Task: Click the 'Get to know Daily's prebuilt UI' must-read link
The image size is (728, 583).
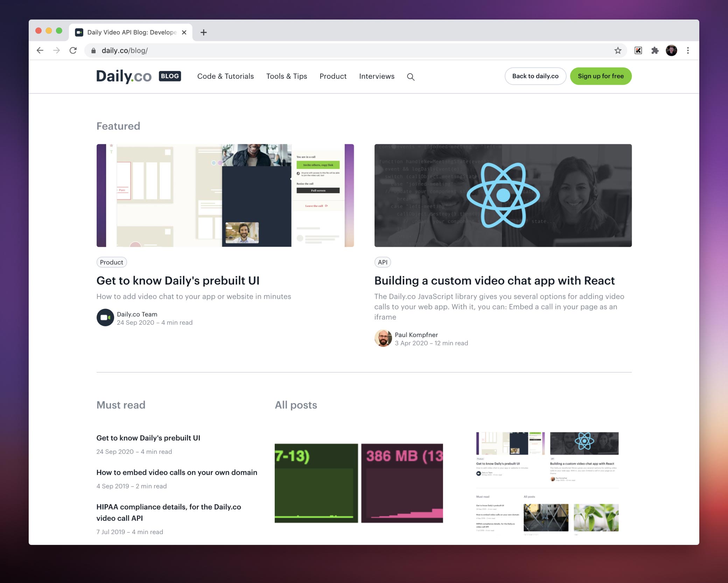Action: click(147, 437)
